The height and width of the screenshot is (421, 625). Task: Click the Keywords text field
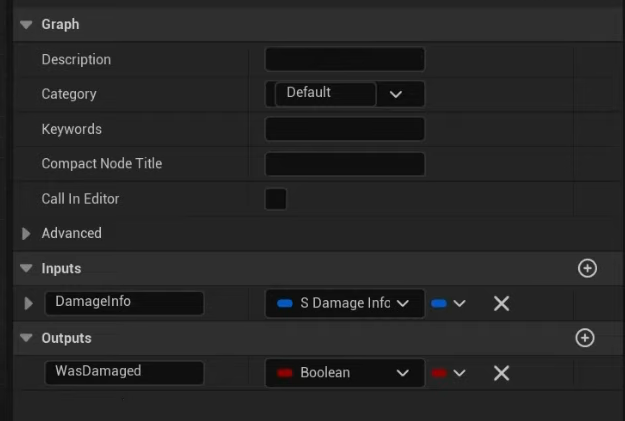click(345, 129)
